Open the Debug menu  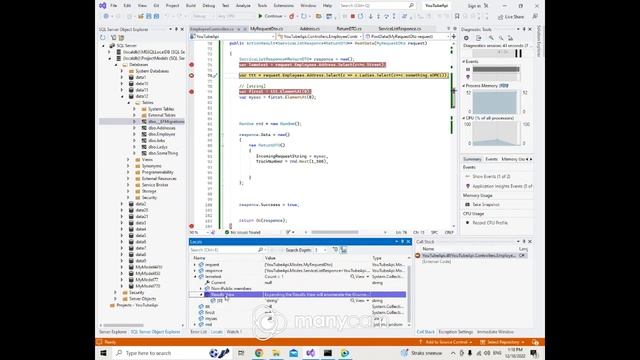pyautogui.click(x=209, y=6)
